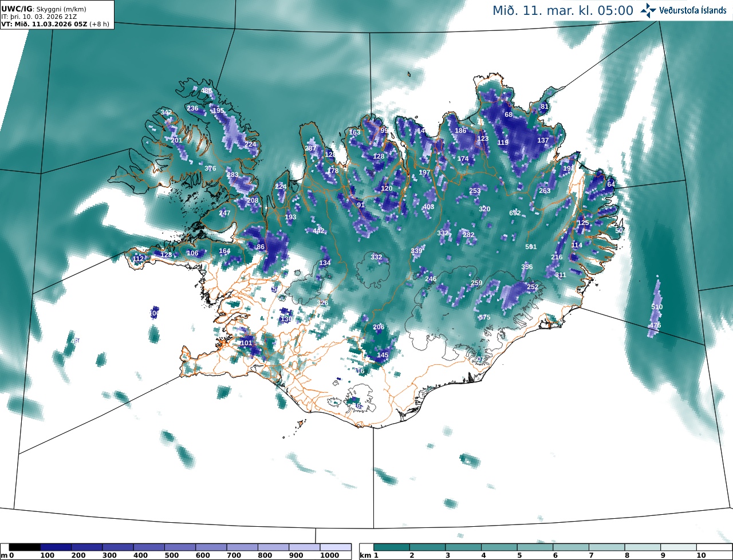Click the 'm 0' label on the metre legend
The image size is (733, 560).
(8, 555)
